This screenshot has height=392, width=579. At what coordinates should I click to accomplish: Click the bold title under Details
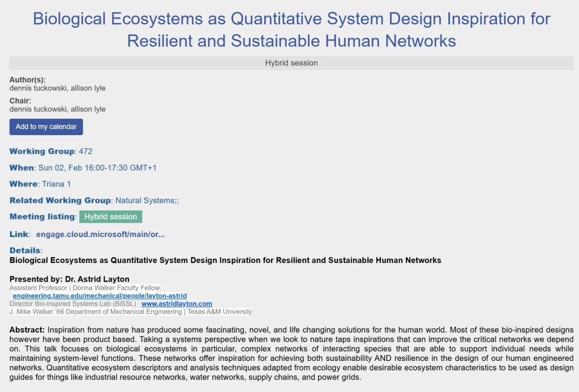(x=225, y=260)
